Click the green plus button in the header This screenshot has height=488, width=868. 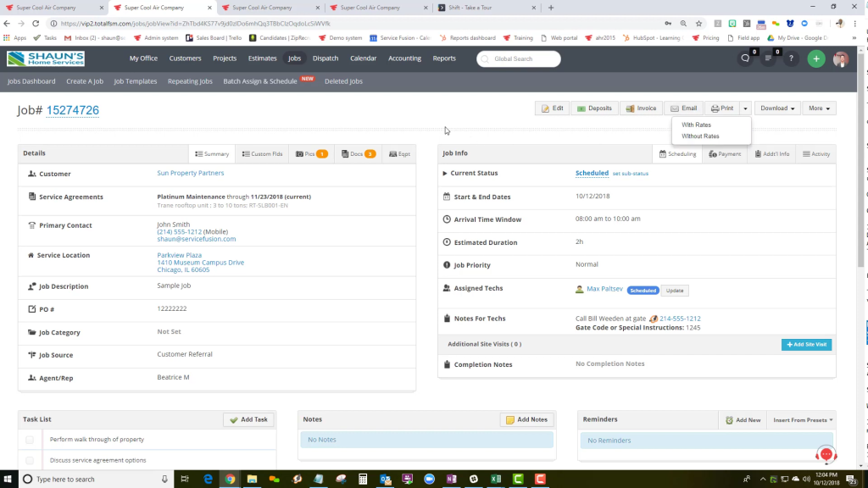click(815, 58)
